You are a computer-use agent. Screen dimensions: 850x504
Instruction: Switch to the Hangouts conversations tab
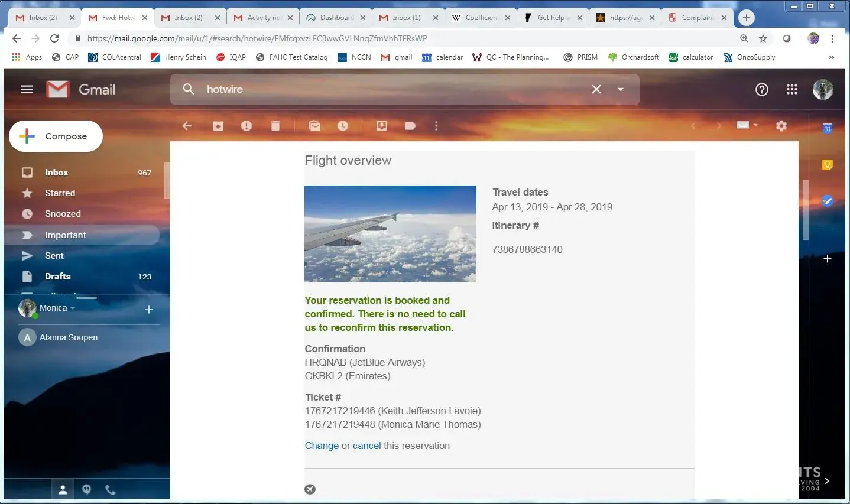tap(87, 489)
